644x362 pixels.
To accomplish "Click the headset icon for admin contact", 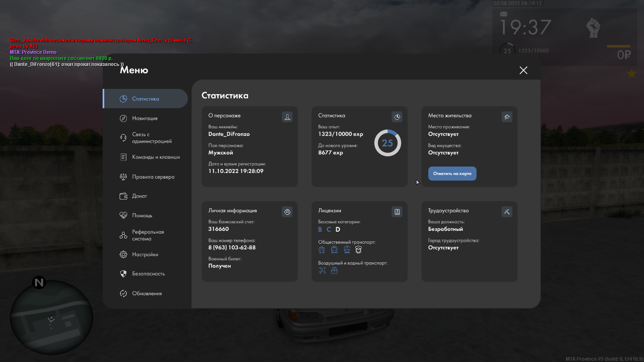I will [124, 138].
